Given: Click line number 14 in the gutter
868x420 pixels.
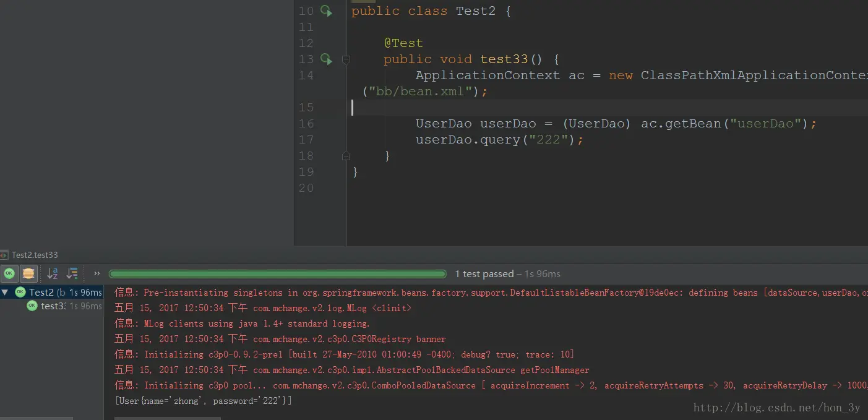Looking at the screenshot, I should (306, 75).
